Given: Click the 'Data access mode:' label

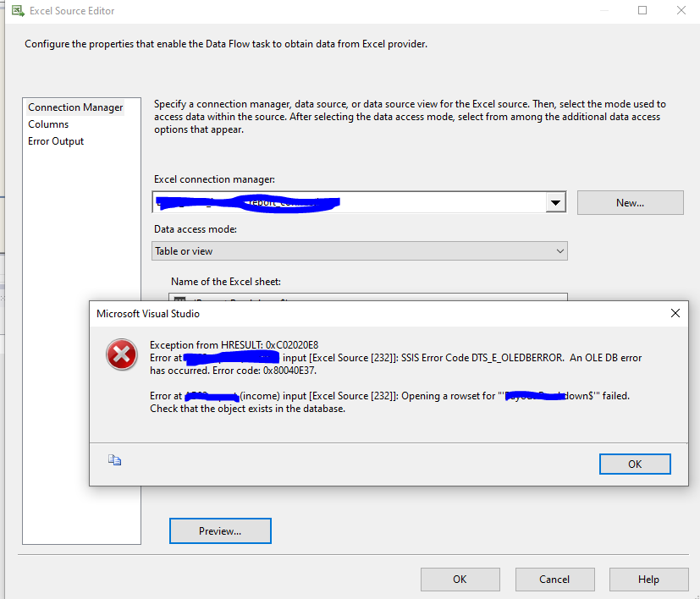Looking at the screenshot, I should click(196, 229).
